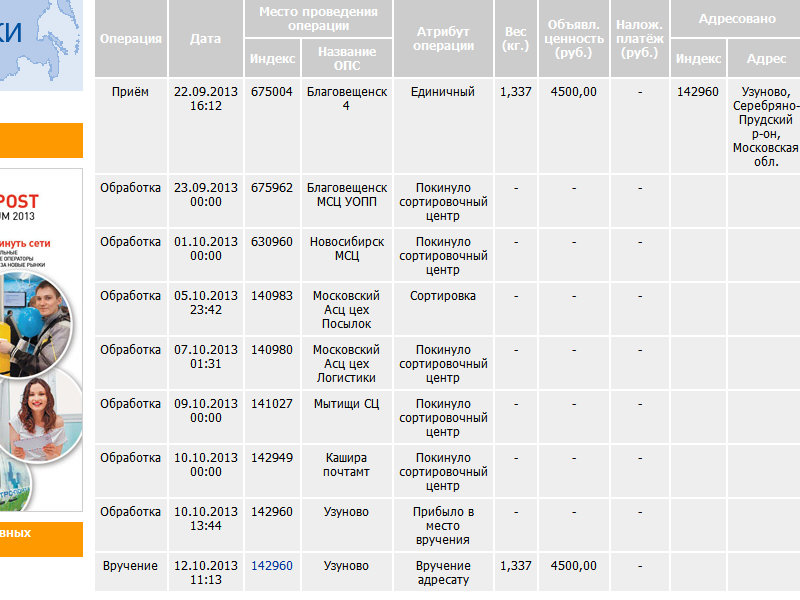
Task: Click 'Мытищи СЦ' cell
Action: [x=347, y=417]
